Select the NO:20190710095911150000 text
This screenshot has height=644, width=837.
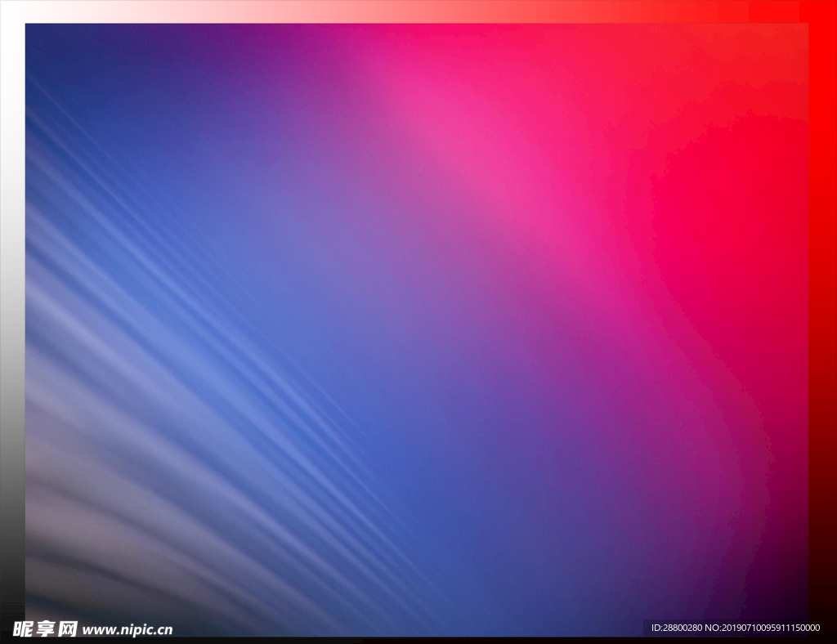coord(763,628)
